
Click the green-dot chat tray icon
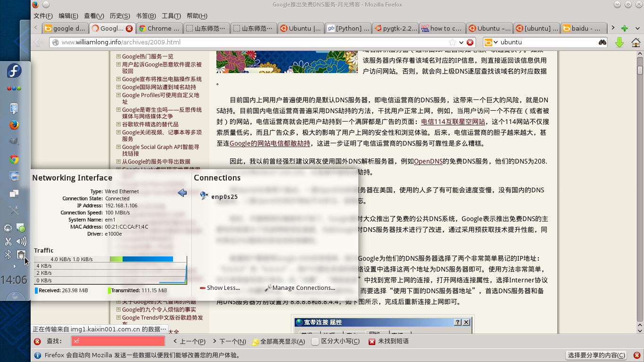click(x=21, y=228)
